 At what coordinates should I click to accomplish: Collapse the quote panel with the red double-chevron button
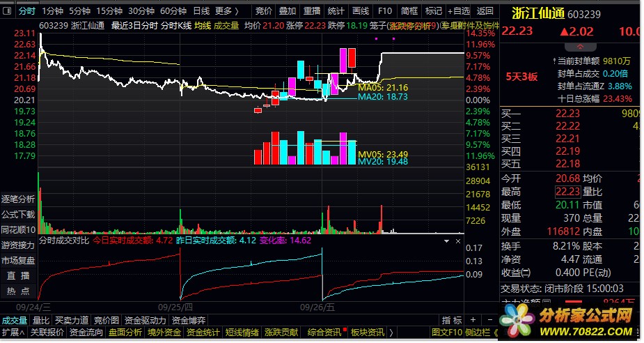click(x=580, y=47)
